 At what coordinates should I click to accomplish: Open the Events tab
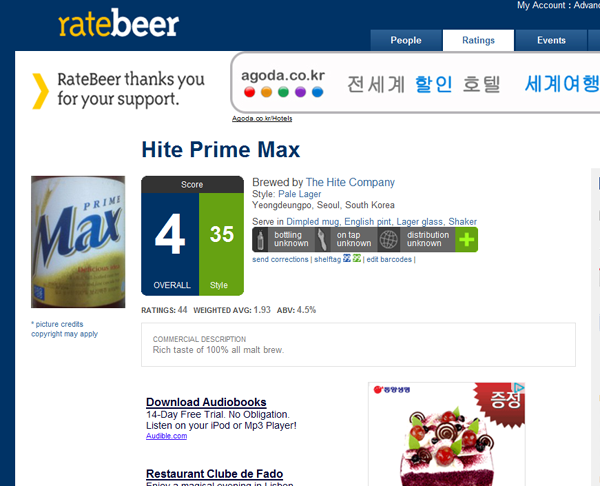(551, 40)
